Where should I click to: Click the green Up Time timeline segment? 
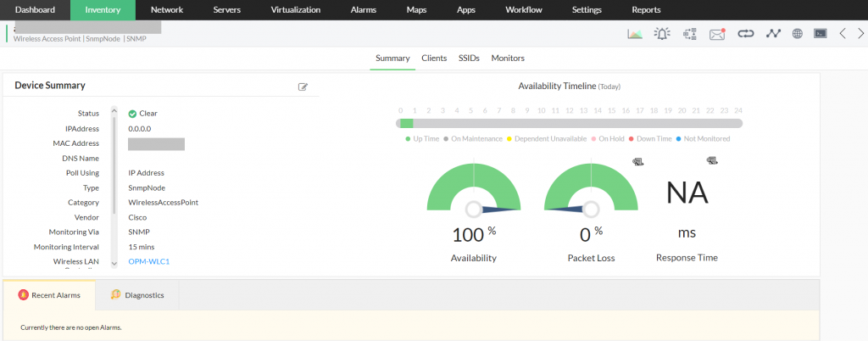pyautogui.click(x=407, y=123)
